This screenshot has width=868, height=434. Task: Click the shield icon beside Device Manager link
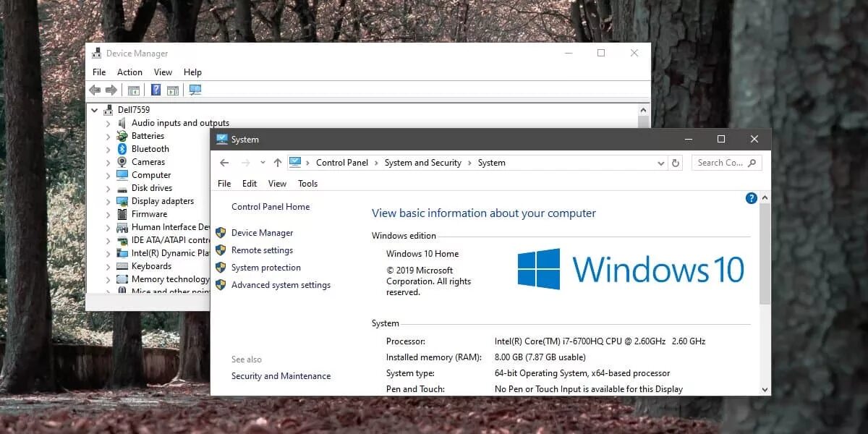[x=221, y=233]
